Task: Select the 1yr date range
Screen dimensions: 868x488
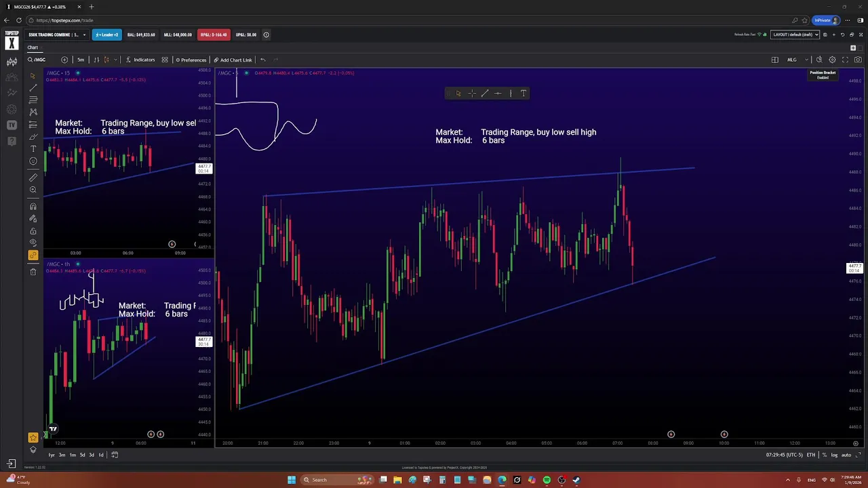Action: pyautogui.click(x=52, y=455)
